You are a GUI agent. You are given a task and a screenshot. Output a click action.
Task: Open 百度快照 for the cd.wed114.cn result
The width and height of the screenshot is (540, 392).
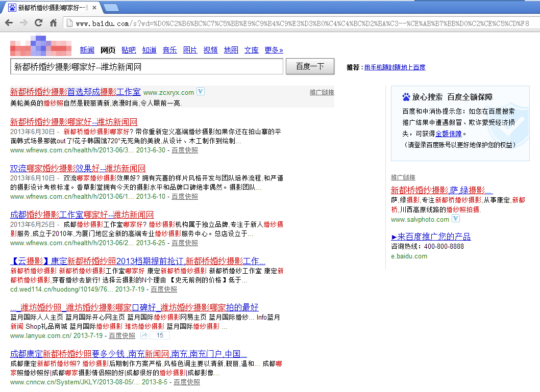[163, 289]
